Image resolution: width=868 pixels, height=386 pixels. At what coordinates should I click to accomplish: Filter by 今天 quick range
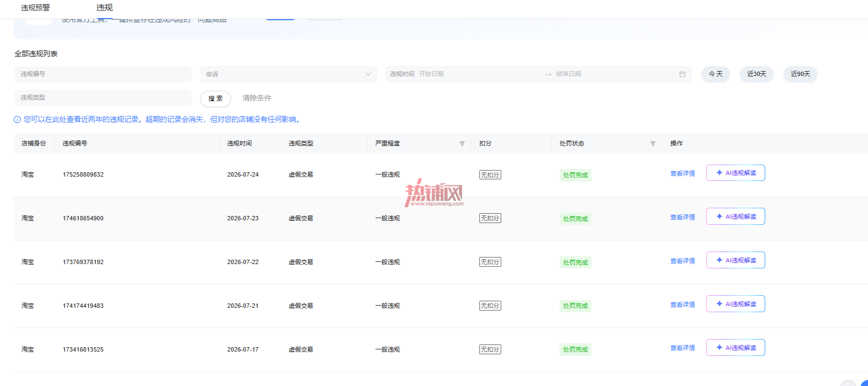click(x=715, y=74)
